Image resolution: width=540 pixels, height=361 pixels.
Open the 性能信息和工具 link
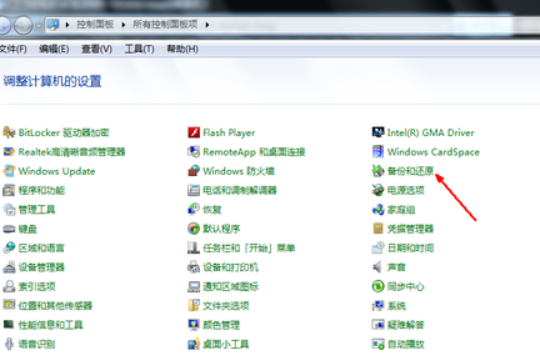click(51, 325)
